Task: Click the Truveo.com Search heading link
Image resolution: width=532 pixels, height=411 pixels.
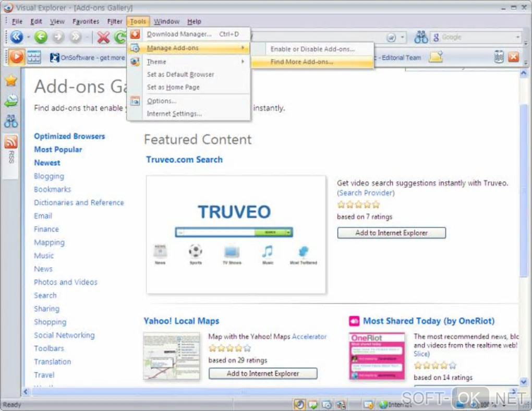Action: [184, 160]
